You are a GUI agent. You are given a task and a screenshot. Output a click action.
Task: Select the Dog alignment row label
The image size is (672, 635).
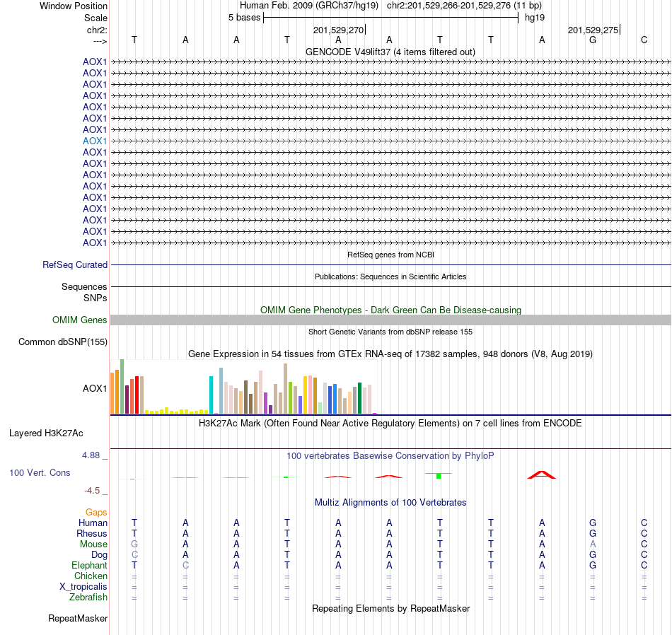coord(99,555)
